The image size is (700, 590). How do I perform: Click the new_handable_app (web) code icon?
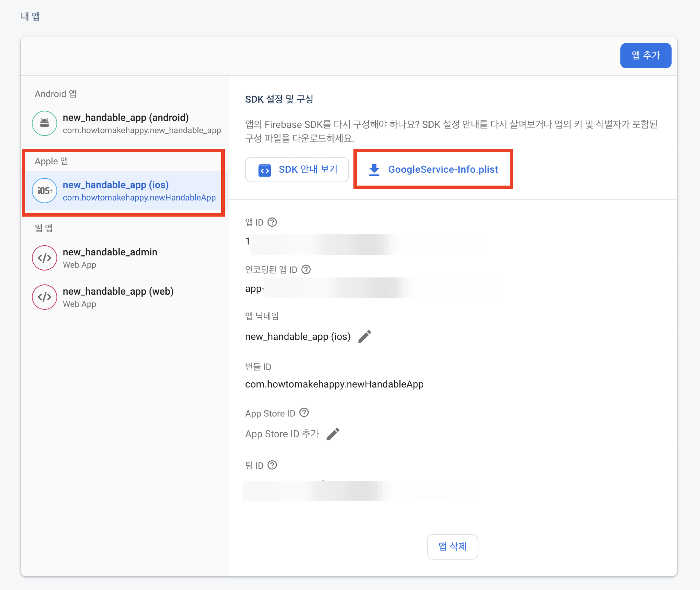45,297
